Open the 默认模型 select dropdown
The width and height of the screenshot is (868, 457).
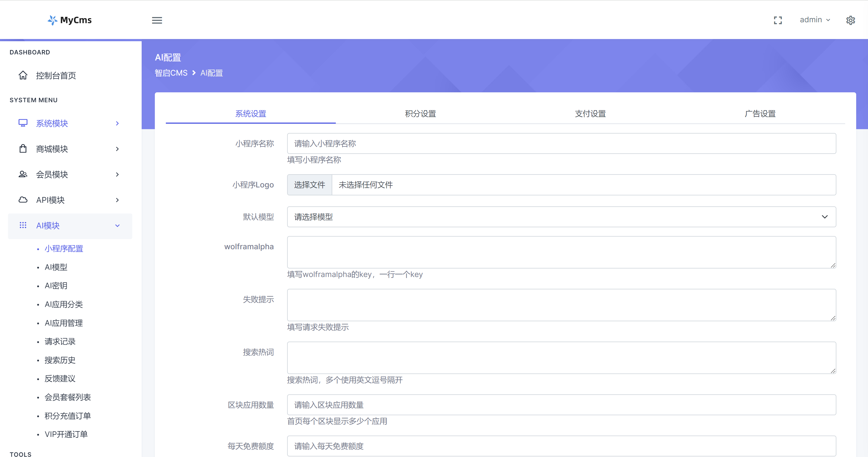[561, 217]
